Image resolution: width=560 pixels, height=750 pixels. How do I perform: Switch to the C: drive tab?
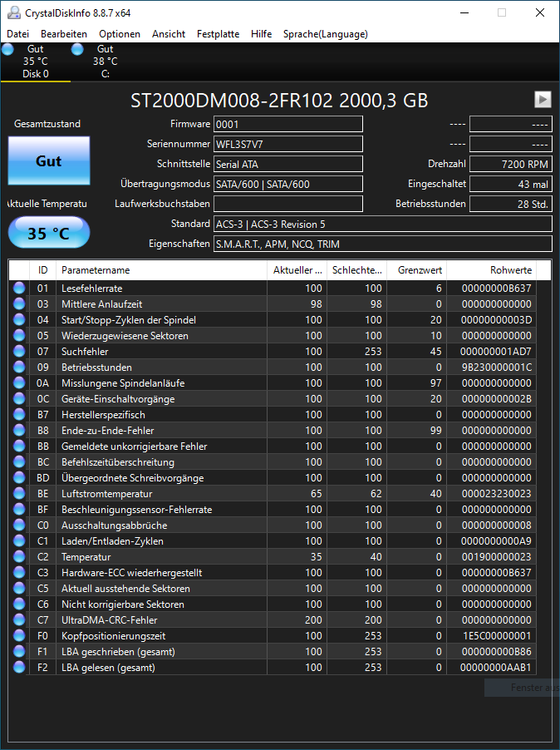tap(106, 62)
